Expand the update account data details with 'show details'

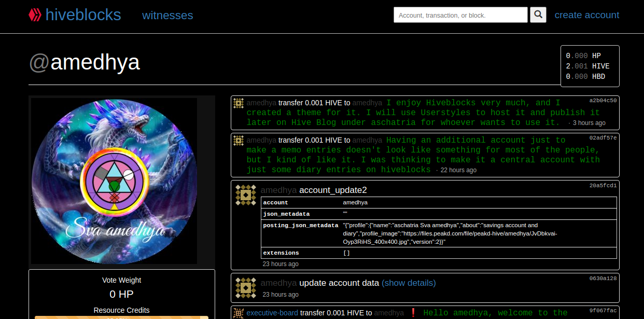click(x=409, y=283)
